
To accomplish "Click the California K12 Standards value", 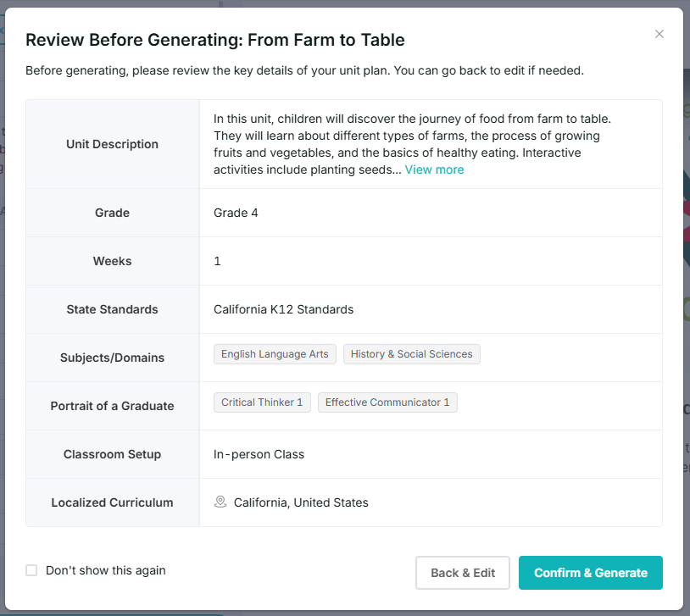I will click(x=283, y=309).
